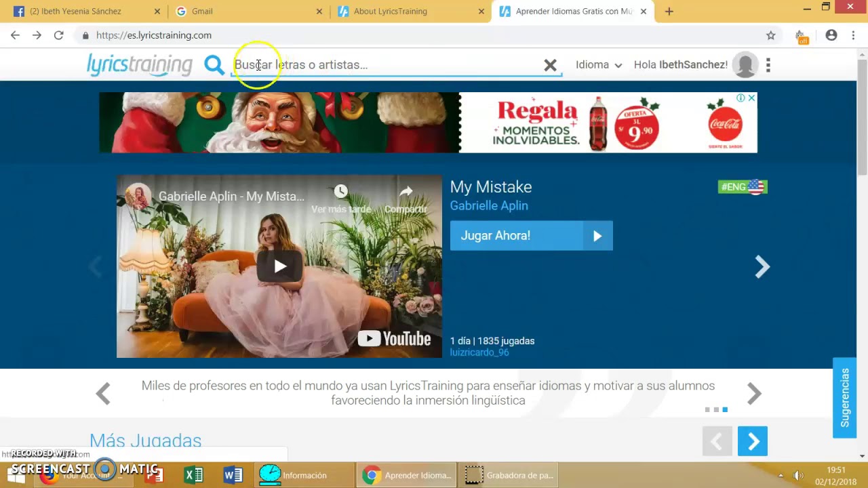
Task: Open the Chrome three-dot menu
Action: coord(853,35)
